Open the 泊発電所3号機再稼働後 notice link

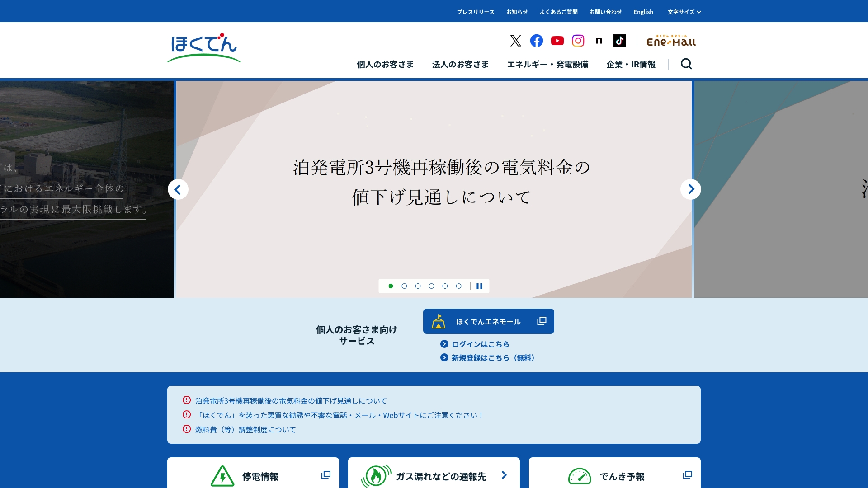pos(291,401)
